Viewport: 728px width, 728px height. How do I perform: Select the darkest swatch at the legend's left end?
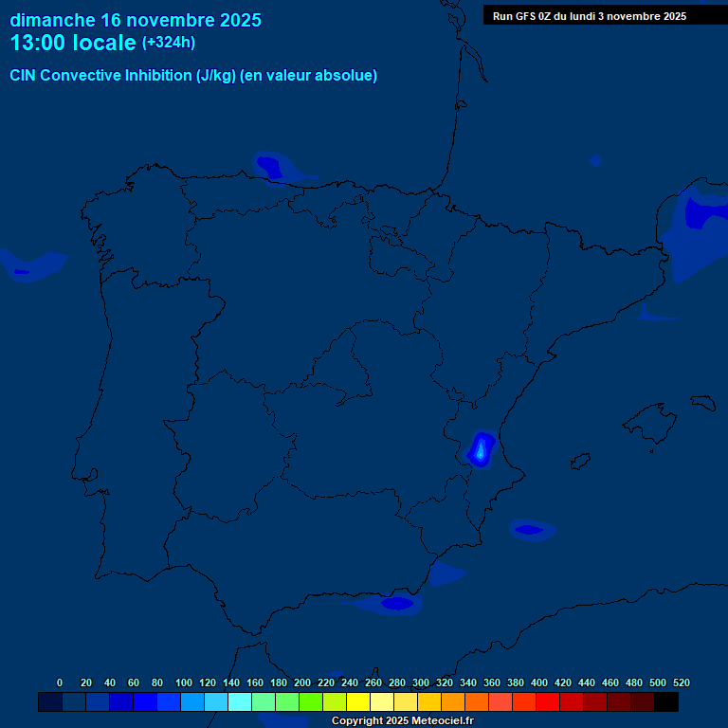(50, 702)
